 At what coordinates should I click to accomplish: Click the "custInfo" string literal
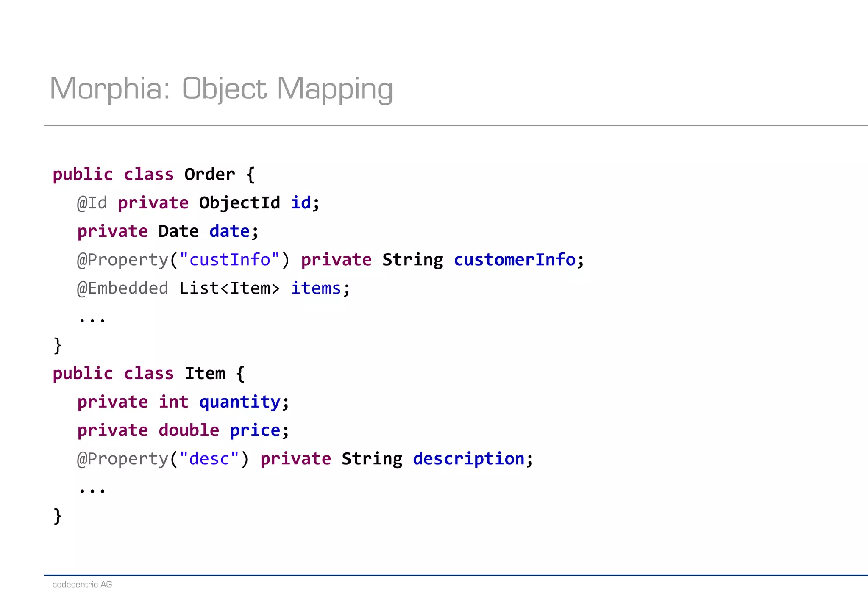pyautogui.click(x=230, y=260)
